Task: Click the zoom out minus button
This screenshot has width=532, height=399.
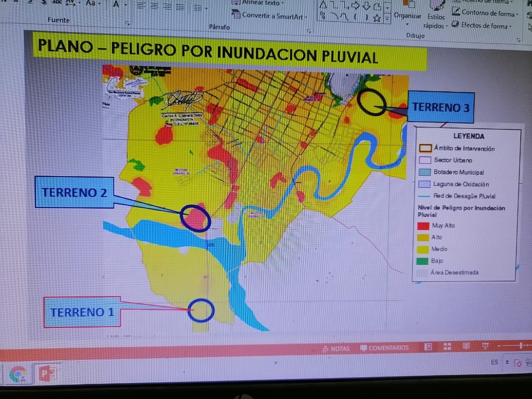Action: pyautogui.click(x=500, y=345)
